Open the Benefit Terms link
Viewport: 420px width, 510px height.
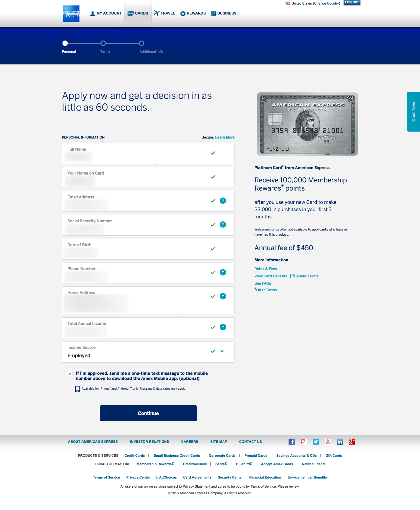305,276
